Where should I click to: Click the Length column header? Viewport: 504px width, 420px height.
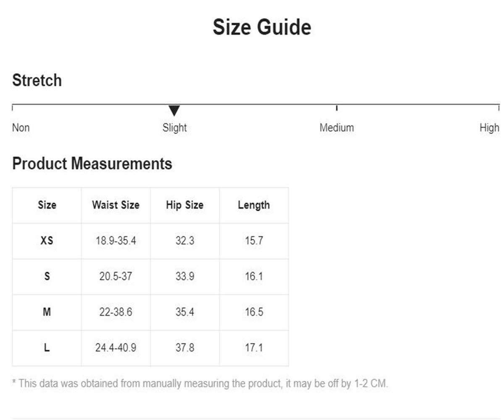pyautogui.click(x=254, y=205)
